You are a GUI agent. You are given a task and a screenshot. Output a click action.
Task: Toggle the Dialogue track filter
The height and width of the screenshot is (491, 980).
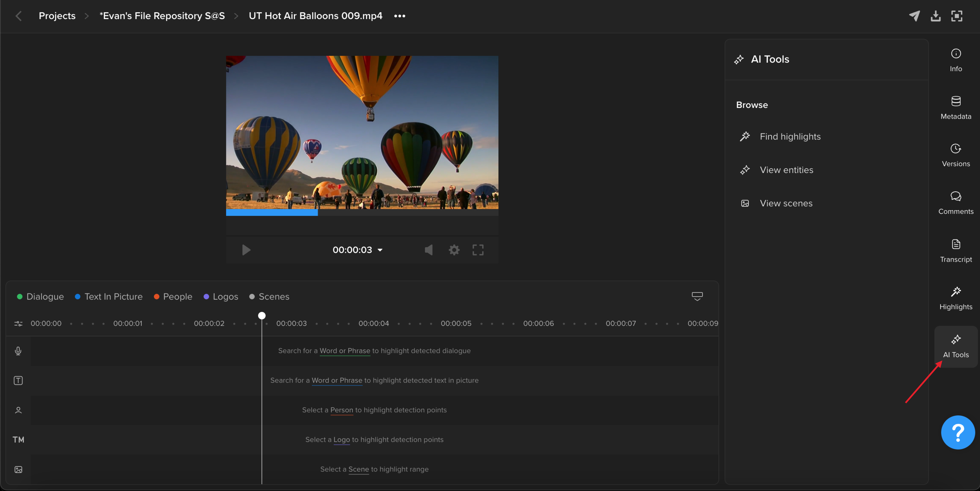coord(40,296)
